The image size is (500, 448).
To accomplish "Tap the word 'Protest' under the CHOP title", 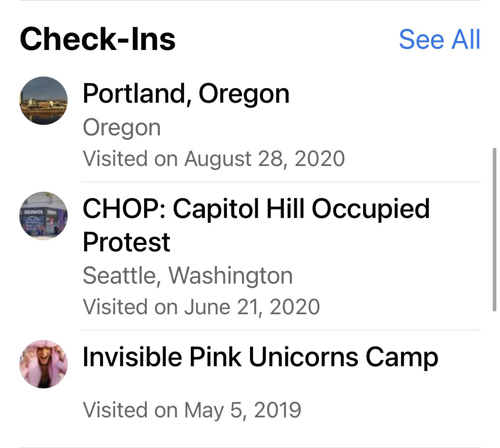I will tap(126, 242).
